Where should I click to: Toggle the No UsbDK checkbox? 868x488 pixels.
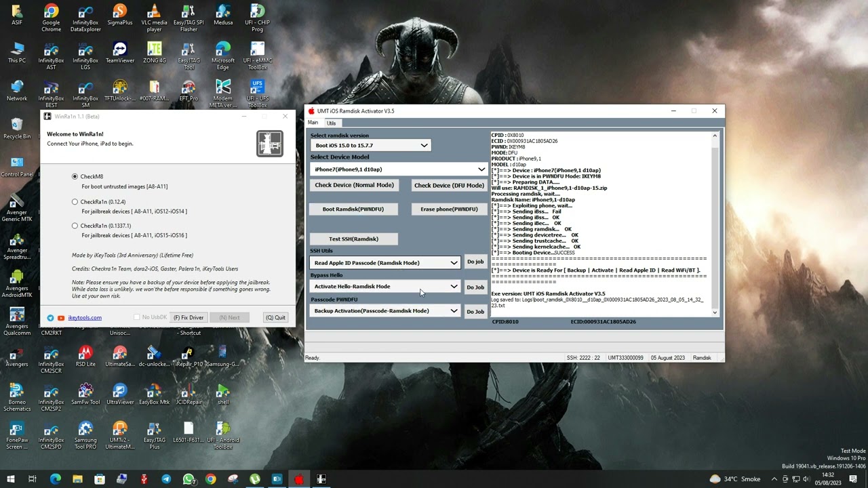(137, 317)
